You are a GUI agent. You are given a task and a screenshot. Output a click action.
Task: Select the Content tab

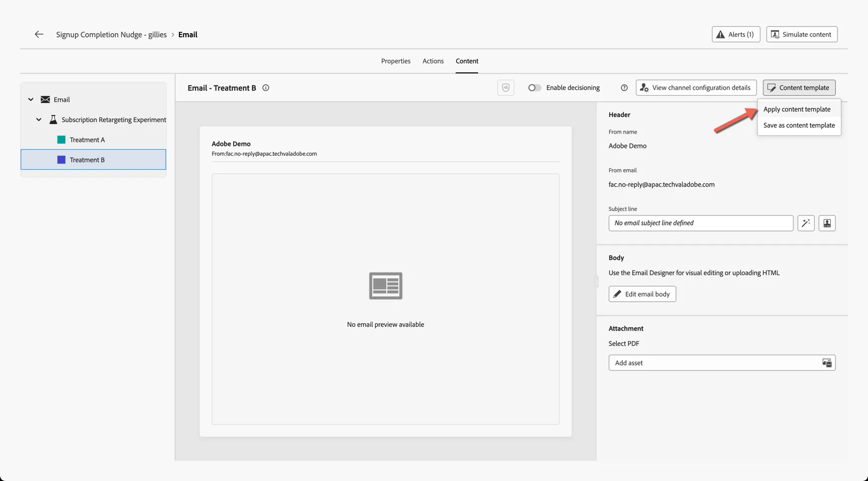point(467,61)
